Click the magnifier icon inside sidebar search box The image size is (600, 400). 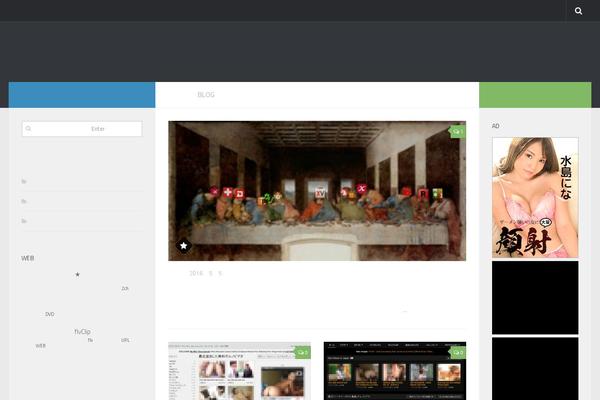28,129
